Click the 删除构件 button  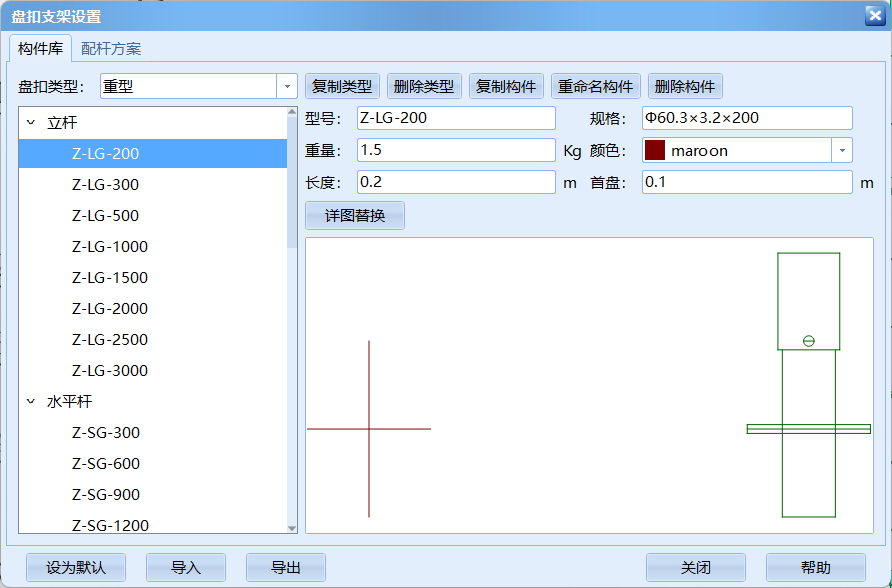(685, 86)
